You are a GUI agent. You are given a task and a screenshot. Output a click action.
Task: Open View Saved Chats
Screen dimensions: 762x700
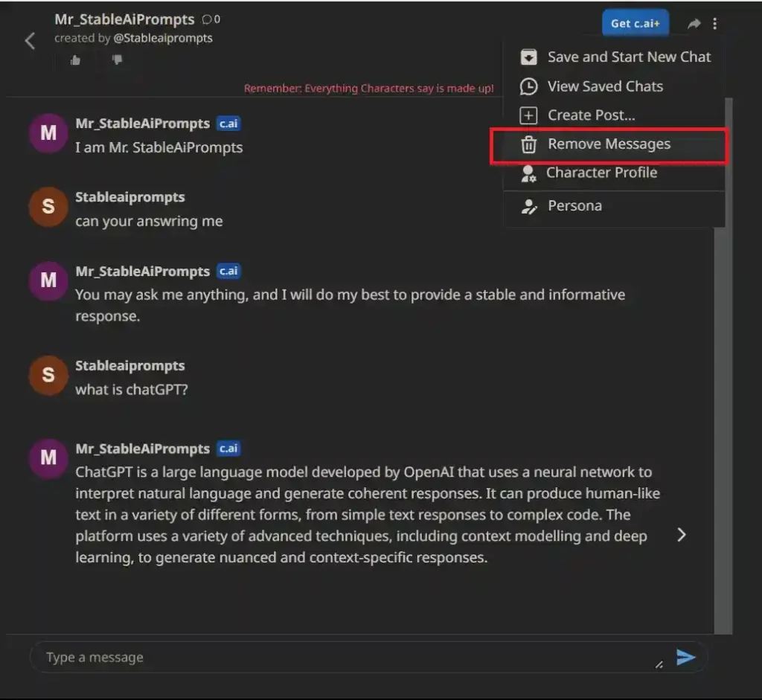(615, 86)
